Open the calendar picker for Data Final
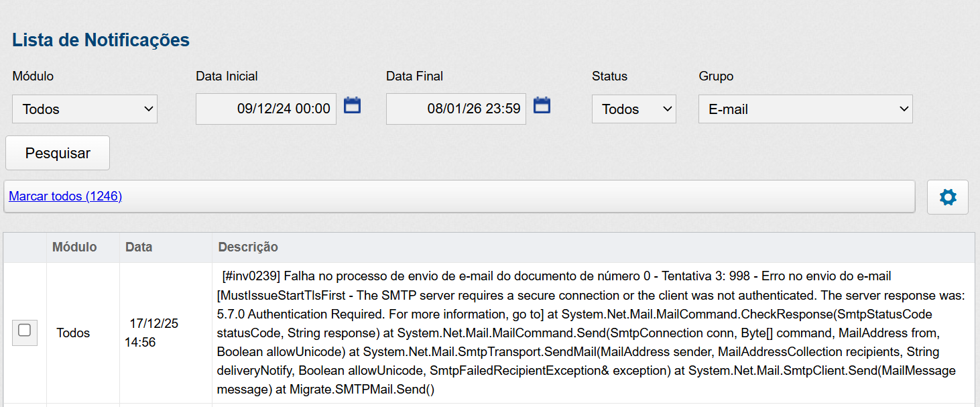The height and width of the screenshot is (407, 980). click(542, 105)
